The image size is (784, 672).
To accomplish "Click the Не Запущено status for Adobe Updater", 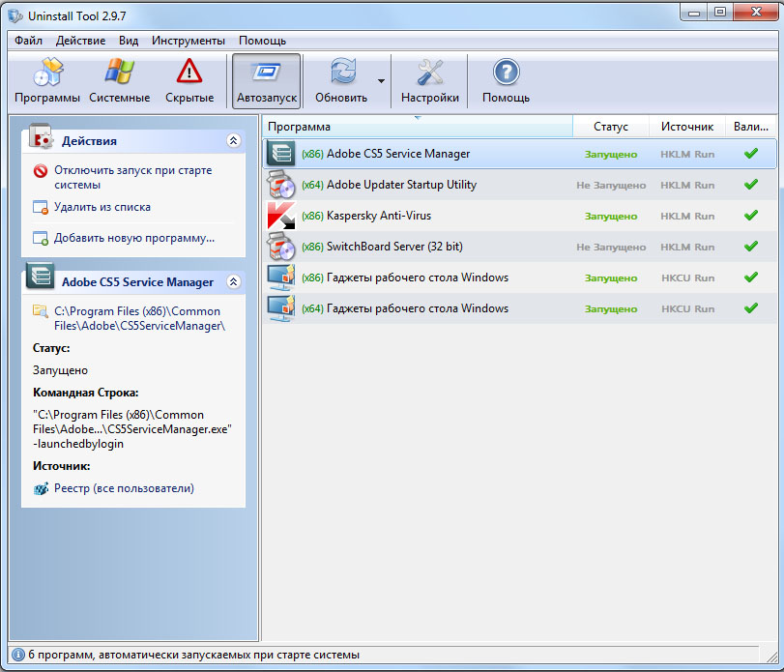I will pos(611,185).
